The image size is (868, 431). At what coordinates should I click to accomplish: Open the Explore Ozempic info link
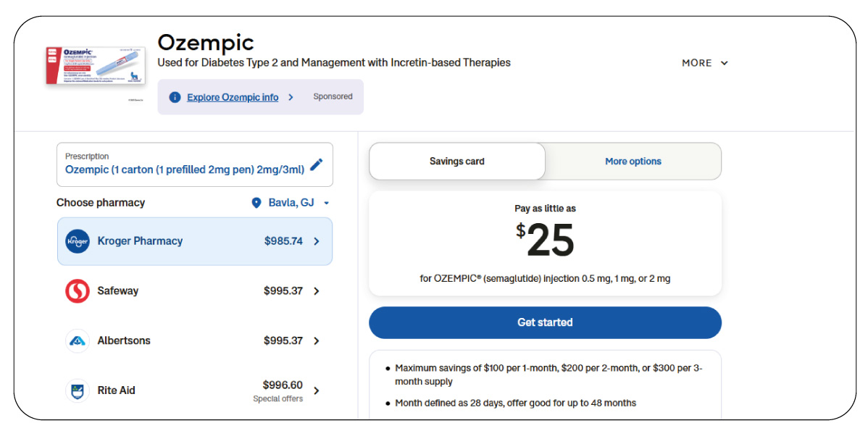point(233,96)
